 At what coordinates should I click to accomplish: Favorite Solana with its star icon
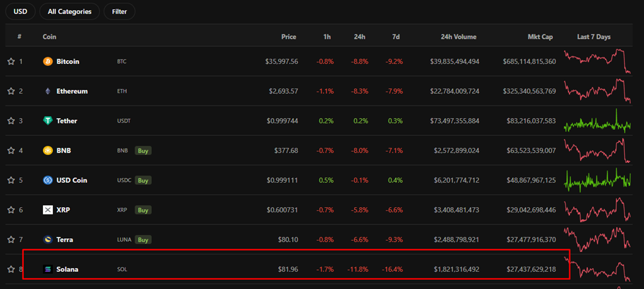pos(11,270)
